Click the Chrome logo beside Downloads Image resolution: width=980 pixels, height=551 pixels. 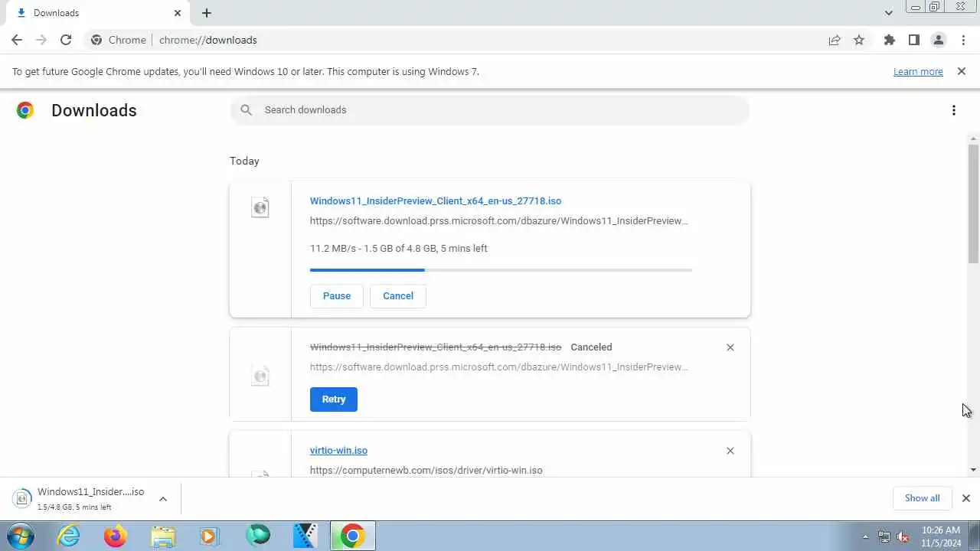click(25, 110)
